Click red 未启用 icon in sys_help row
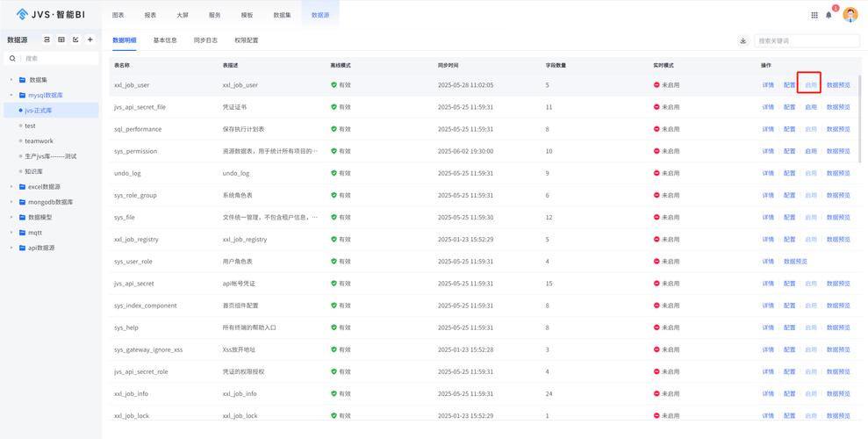Viewport: 868px width, 439px height. click(656, 327)
